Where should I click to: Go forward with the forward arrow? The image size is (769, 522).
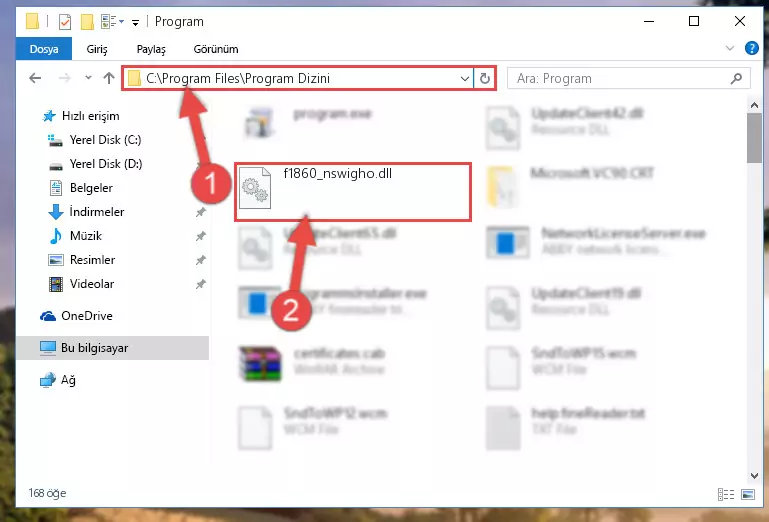64,78
